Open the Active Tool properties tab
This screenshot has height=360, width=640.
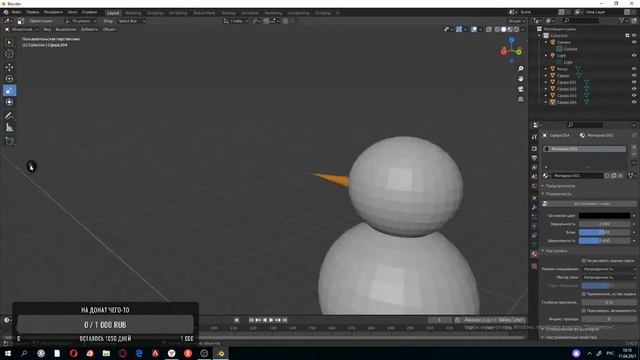coord(534,137)
